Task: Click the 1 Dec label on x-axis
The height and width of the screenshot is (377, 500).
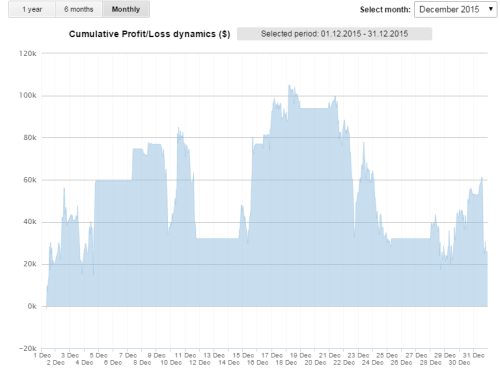Action: (x=42, y=355)
